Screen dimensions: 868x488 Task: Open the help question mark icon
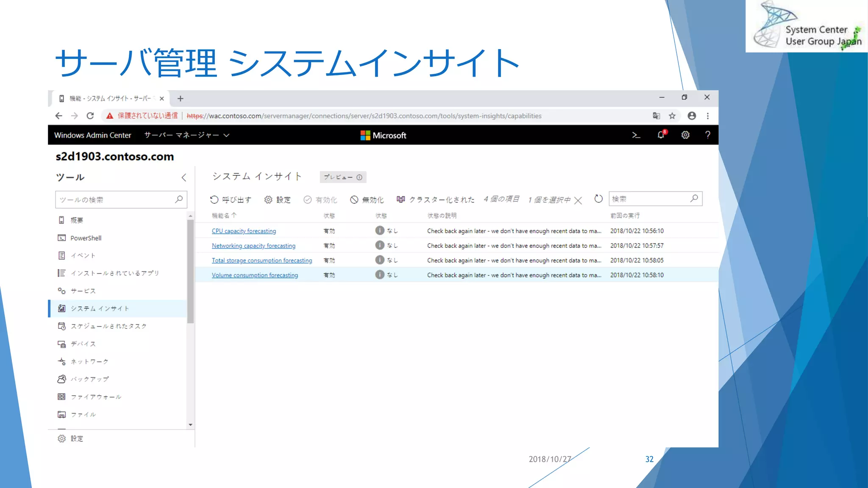[707, 135]
